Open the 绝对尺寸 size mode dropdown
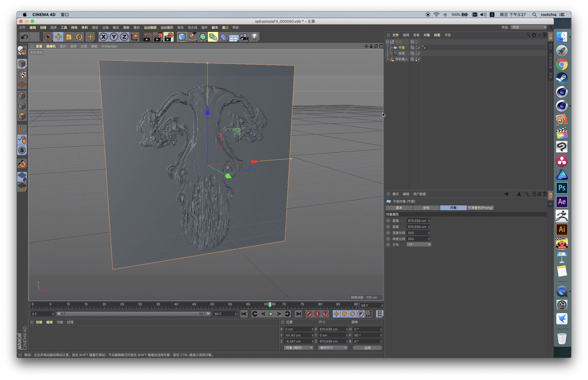The image size is (588, 380). (x=333, y=348)
